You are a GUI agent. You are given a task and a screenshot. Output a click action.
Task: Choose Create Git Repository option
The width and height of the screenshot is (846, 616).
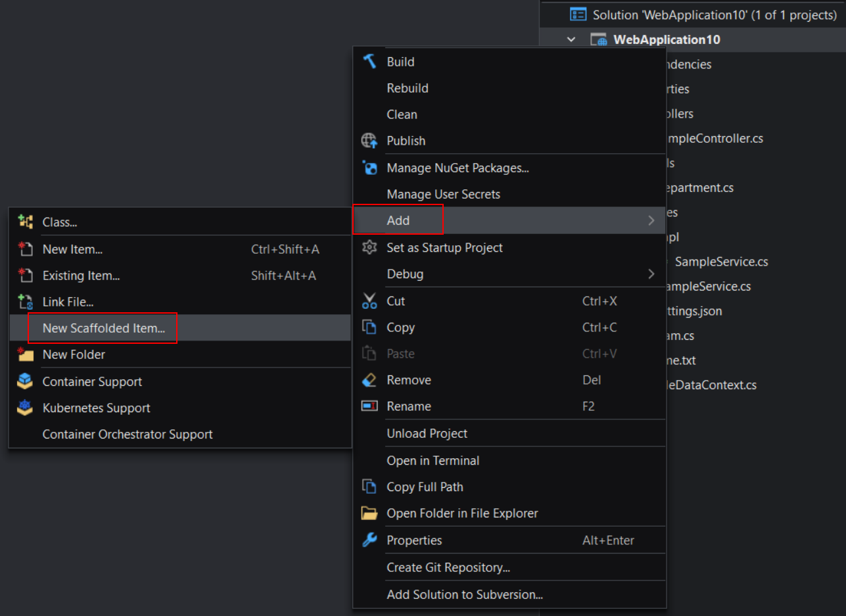448,567
